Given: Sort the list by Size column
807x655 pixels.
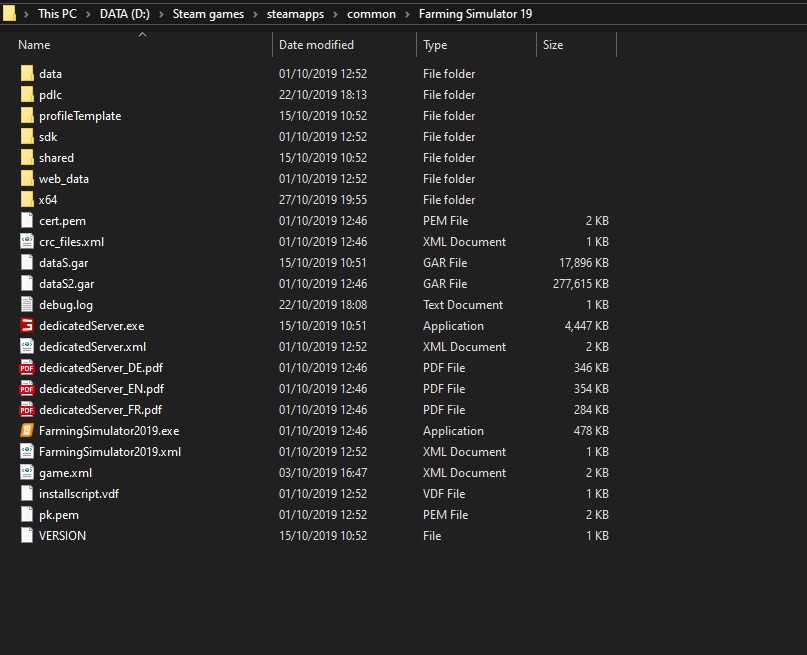Looking at the screenshot, I should 552,45.
